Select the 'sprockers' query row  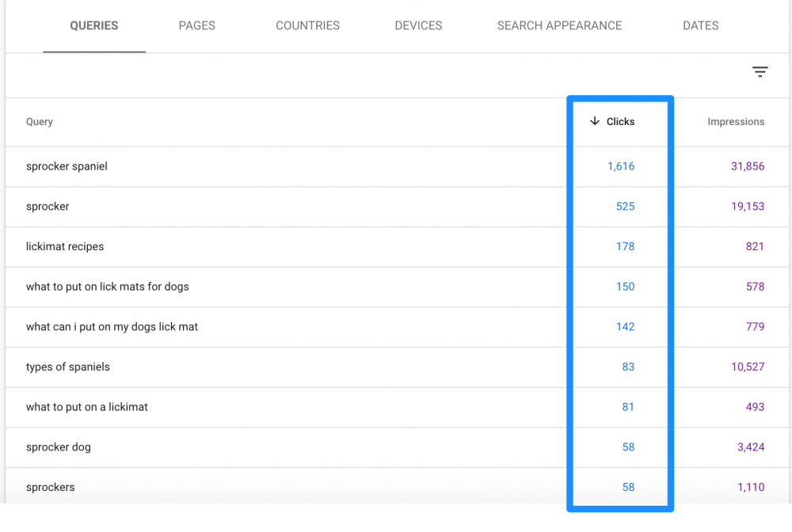[x=51, y=488]
